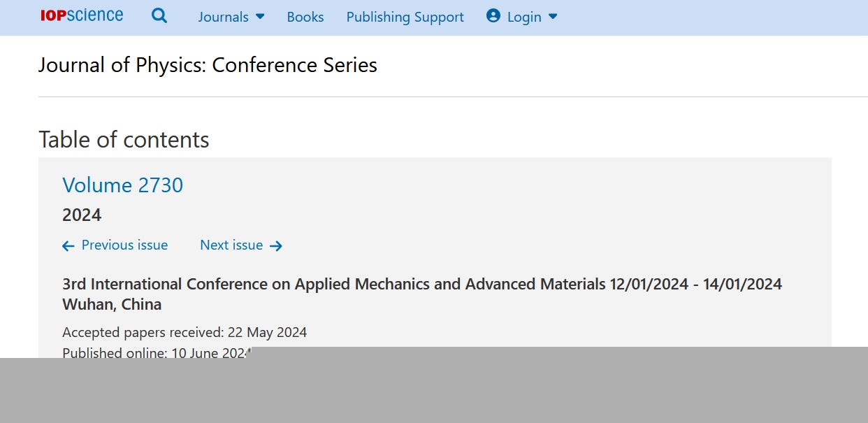Click the Table of contents heading
This screenshot has height=423, width=868.
tap(124, 140)
